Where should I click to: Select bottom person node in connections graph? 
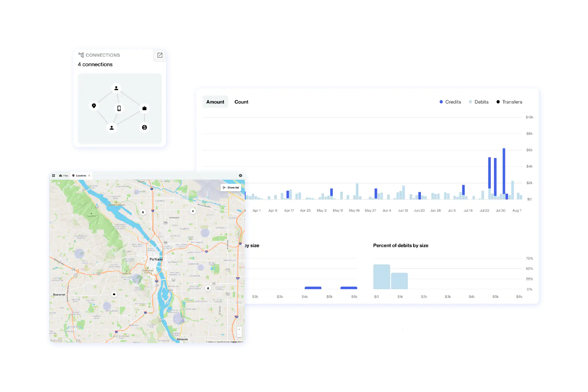[x=111, y=128]
